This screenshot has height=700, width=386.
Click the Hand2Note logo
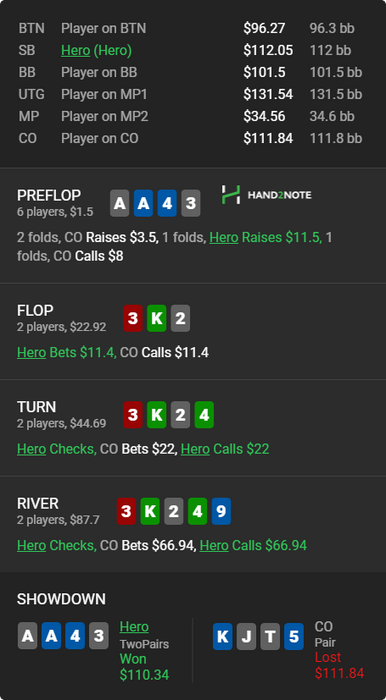pos(266,195)
